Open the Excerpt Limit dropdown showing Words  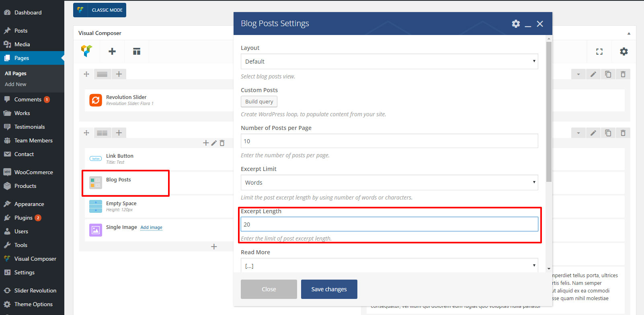(x=389, y=183)
